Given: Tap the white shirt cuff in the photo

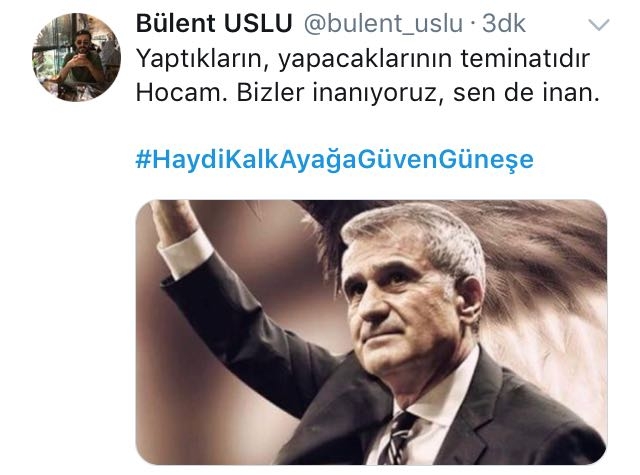Looking at the screenshot, I should pyautogui.click(x=186, y=255).
